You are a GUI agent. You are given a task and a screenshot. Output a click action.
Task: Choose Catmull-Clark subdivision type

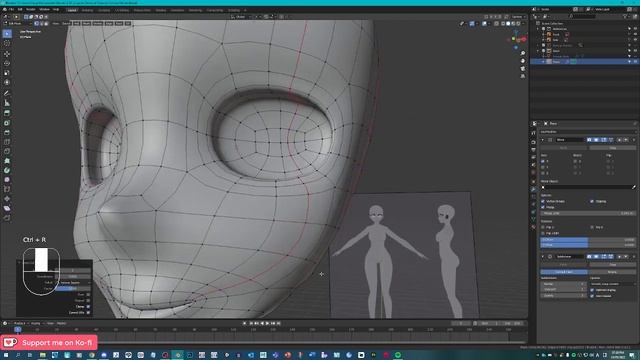564,272
